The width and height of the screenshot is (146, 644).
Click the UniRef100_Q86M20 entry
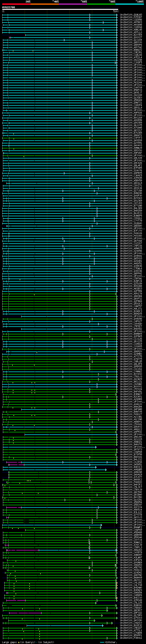click(131, 351)
